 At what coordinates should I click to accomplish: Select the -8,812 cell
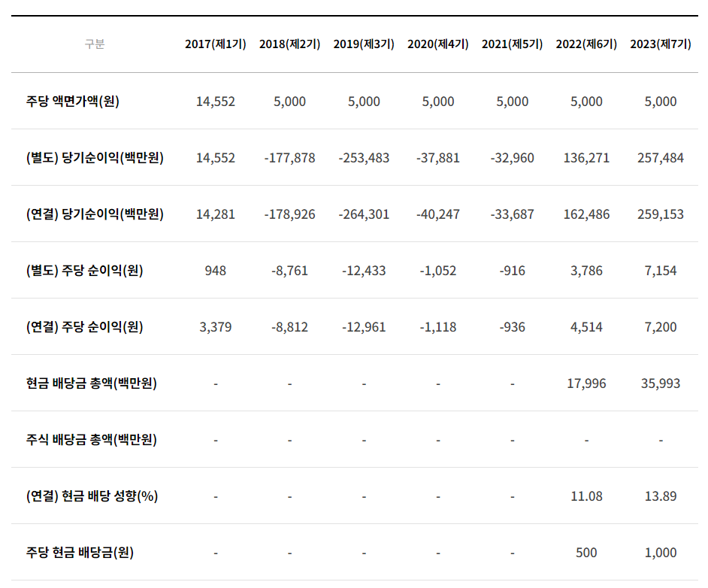(x=289, y=327)
